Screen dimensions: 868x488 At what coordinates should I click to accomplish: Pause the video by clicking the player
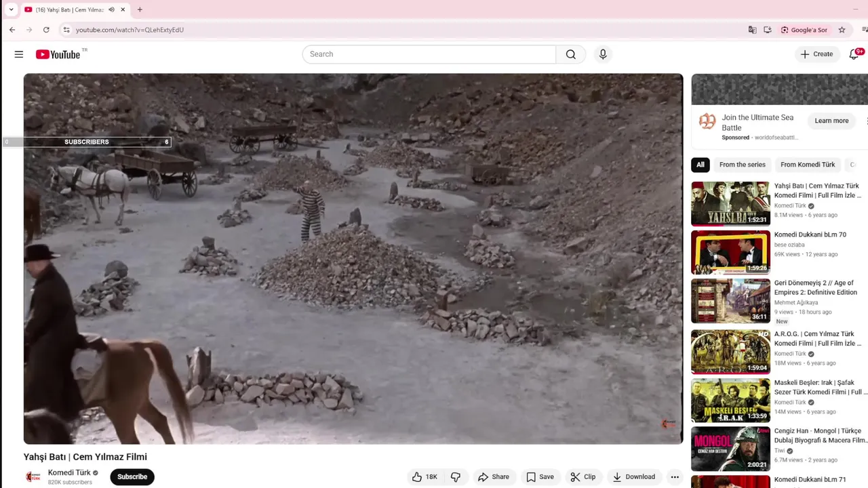tap(353, 259)
